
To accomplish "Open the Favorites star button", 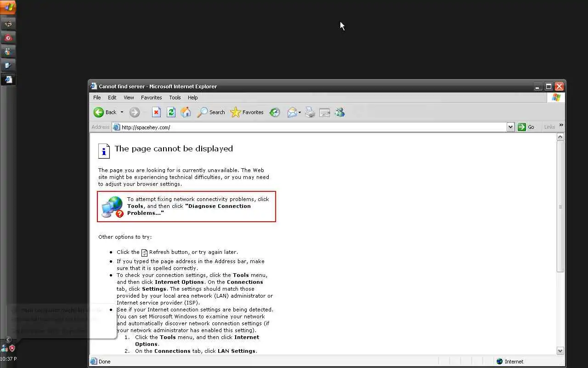I will 247,112.
